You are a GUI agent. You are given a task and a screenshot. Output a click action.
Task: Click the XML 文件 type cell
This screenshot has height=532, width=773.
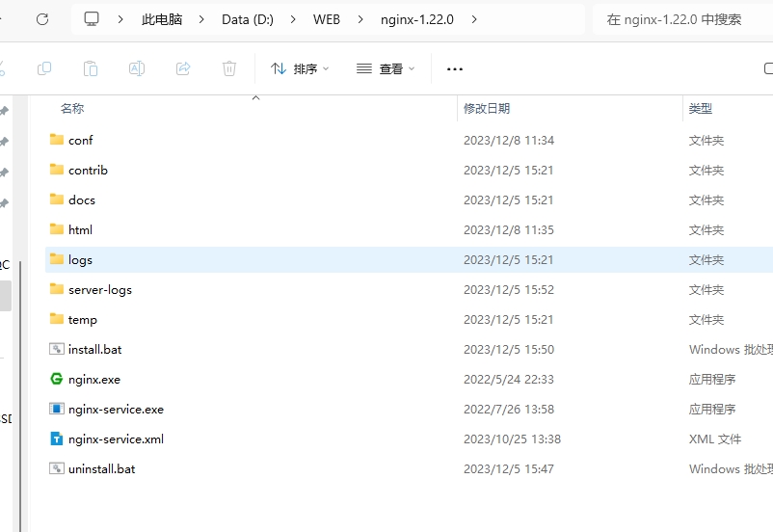pos(715,439)
